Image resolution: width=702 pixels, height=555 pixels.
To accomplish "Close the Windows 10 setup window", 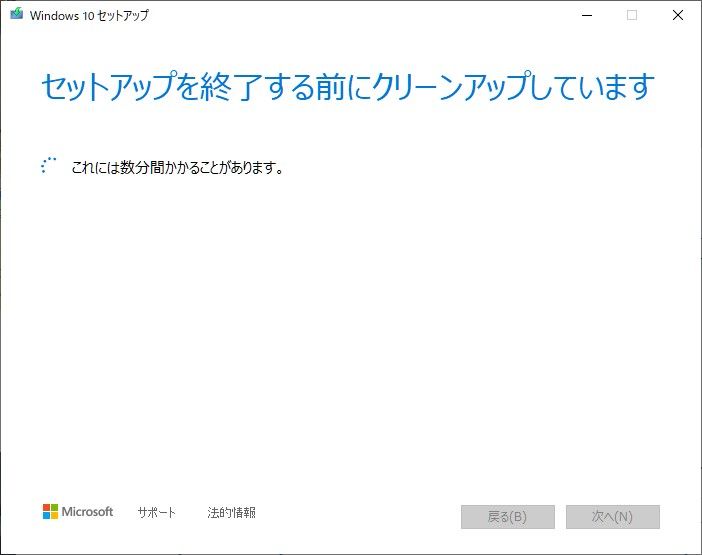I will 678,15.
